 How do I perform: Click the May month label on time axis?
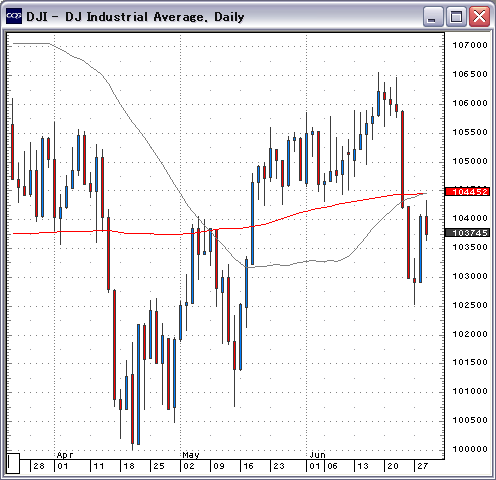[x=191, y=455]
